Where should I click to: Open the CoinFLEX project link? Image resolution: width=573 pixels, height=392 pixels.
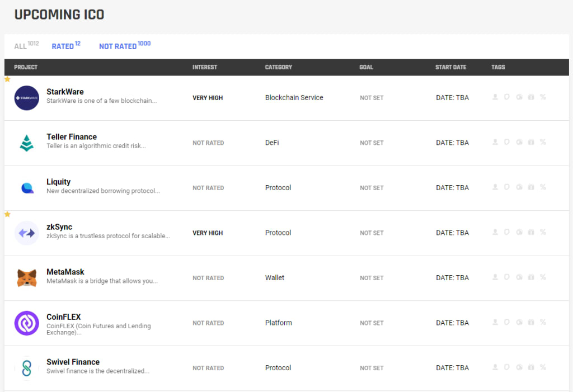(x=64, y=317)
